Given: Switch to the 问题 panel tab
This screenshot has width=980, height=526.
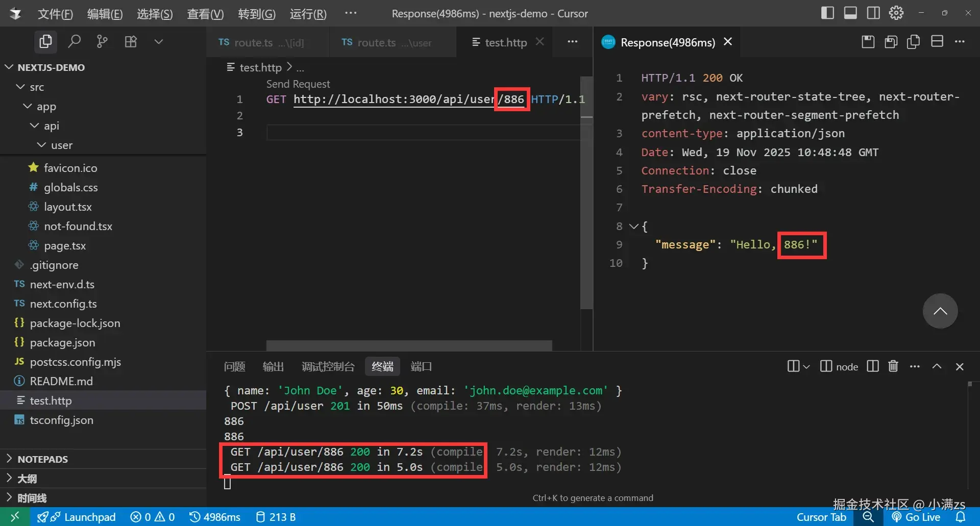Looking at the screenshot, I should pos(235,366).
